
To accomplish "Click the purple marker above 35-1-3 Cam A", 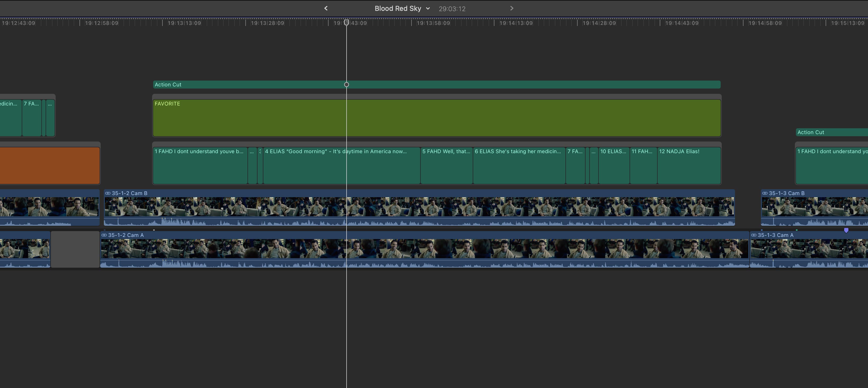I will point(846,230).
